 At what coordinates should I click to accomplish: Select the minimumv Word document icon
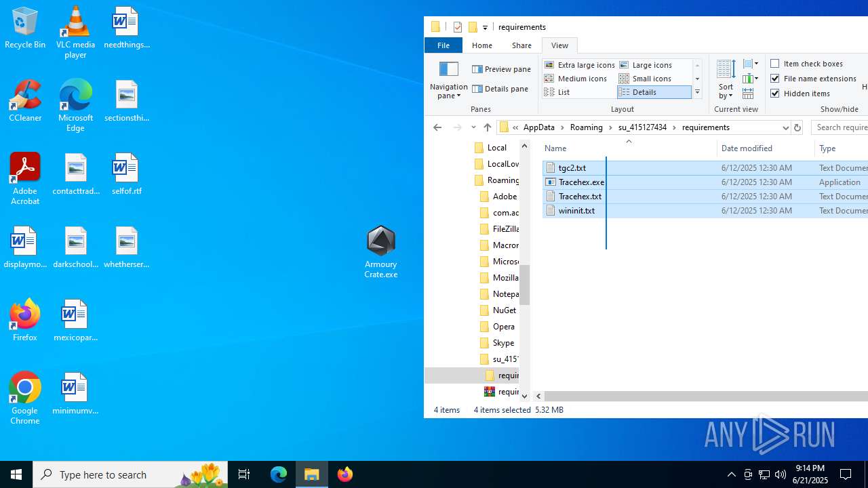75,394
